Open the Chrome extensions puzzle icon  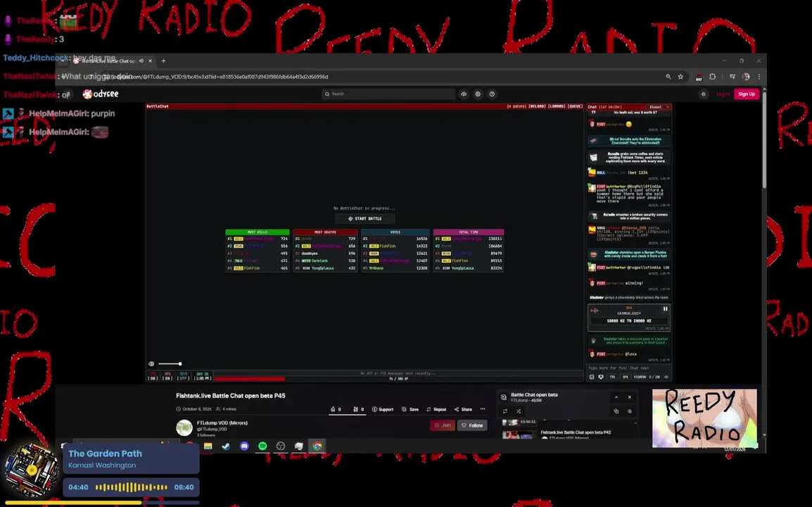[x=713, y=77]
